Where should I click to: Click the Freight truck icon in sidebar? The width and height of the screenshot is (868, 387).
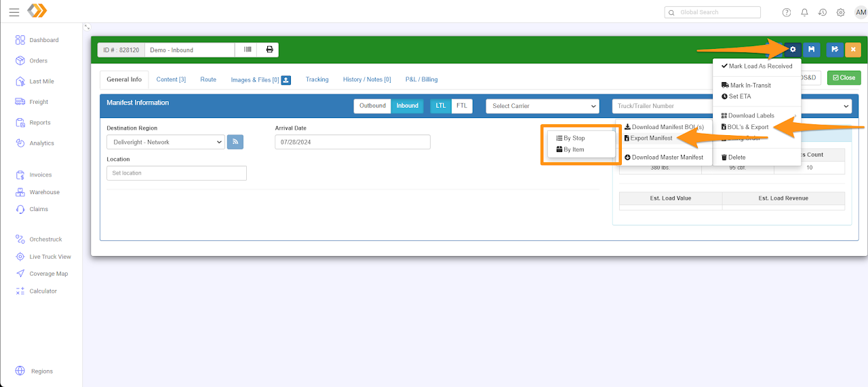[20, 102]
